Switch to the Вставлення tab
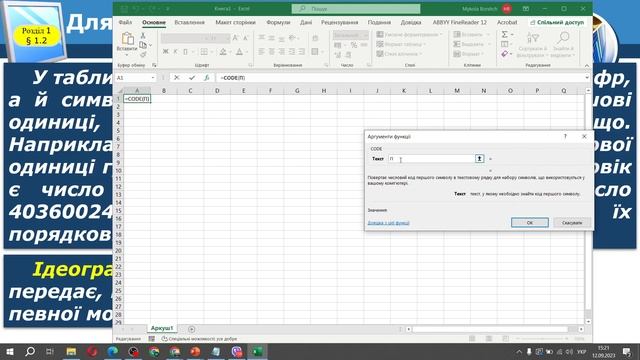Image resolution: width=640 pixels, height=360 pixels. [x=189, y=22]
